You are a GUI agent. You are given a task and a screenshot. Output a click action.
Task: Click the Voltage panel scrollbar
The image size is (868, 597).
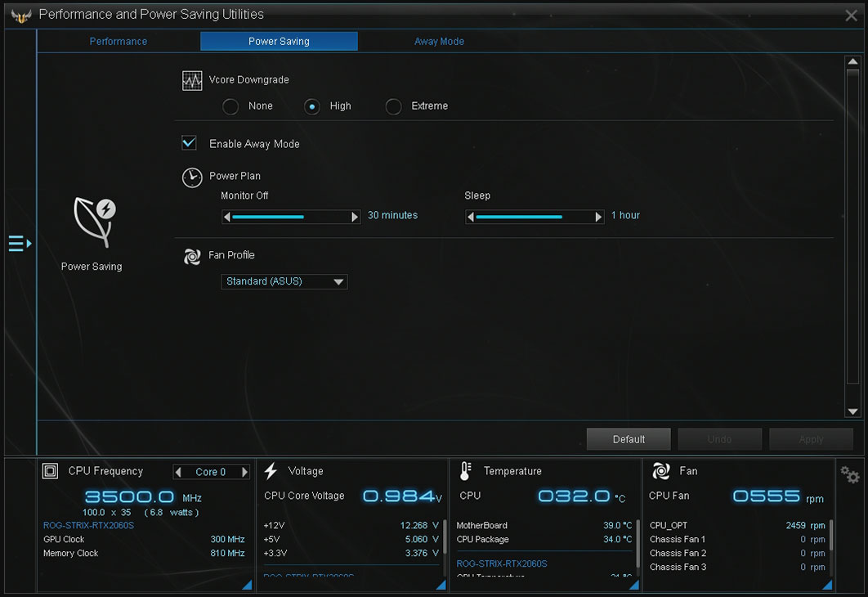[445, 536]
